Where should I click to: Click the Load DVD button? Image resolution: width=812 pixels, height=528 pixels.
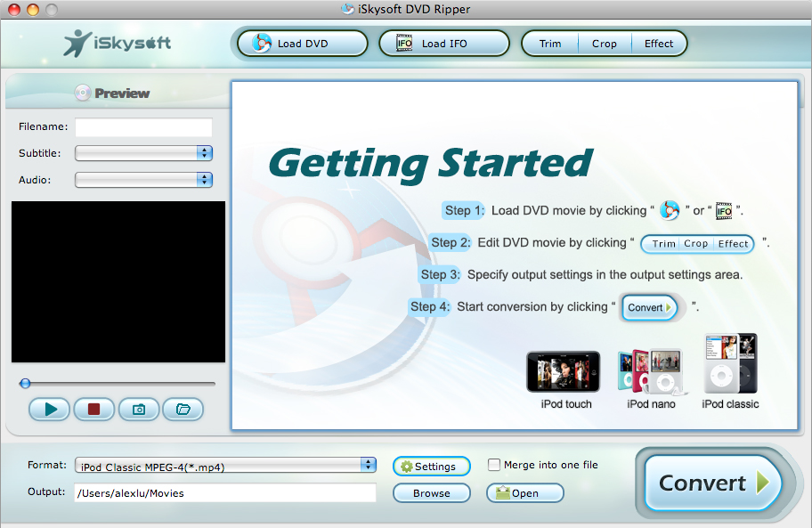coord(303,44)
